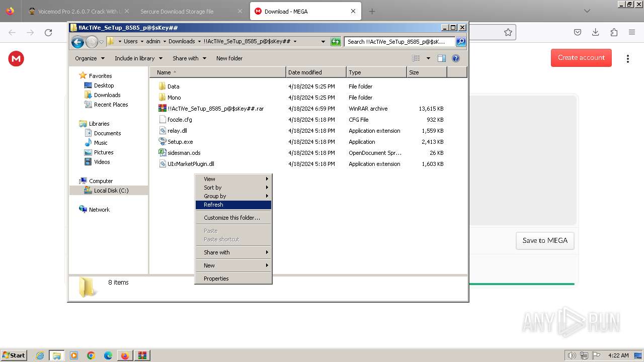
Task: Select Local Disk (C:) in tree
Action: pyautogui.click(x=111, y=191)
